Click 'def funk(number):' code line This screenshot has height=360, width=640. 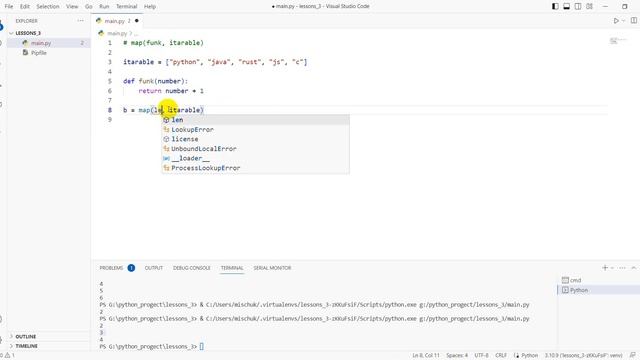[156, 81]
